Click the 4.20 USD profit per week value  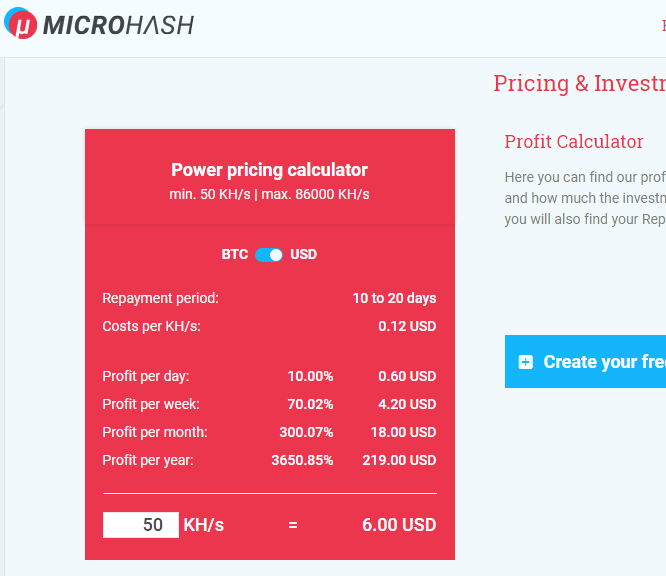[407, 404]
